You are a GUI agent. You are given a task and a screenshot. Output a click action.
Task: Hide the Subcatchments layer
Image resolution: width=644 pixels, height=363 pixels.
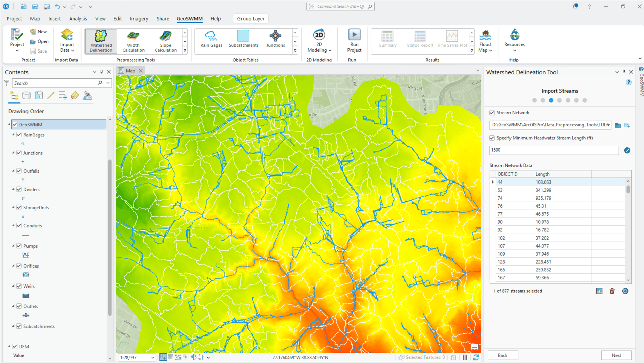(19, 326)
